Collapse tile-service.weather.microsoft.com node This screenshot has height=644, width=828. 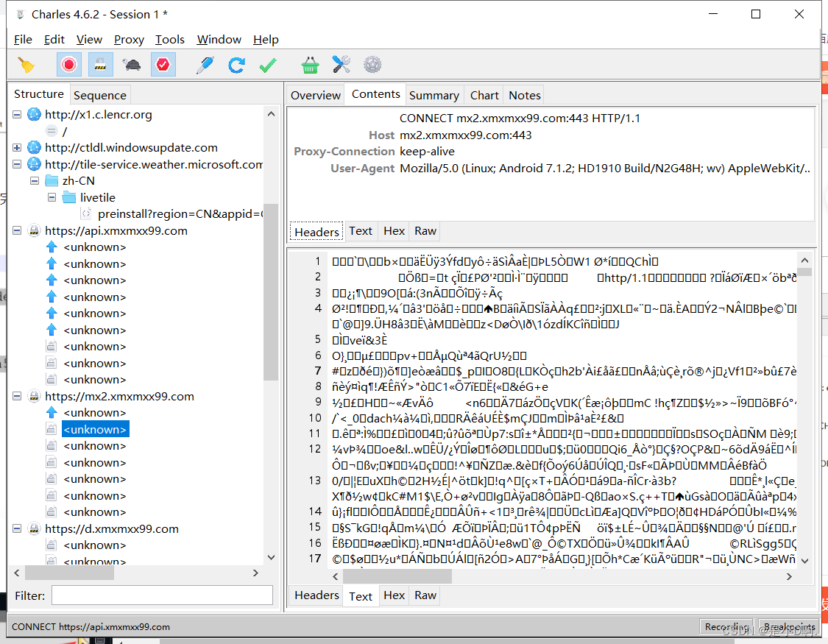(17, 164)
